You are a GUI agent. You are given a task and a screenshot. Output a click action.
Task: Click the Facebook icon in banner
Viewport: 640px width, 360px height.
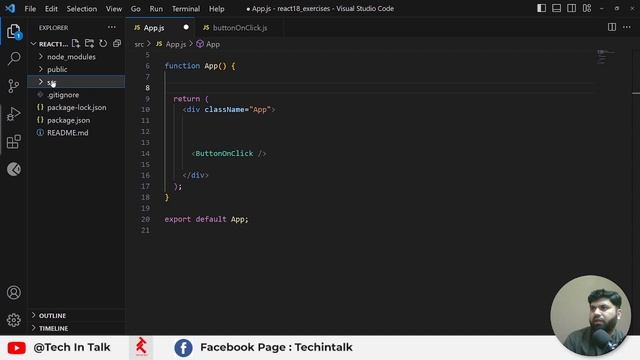183,348
